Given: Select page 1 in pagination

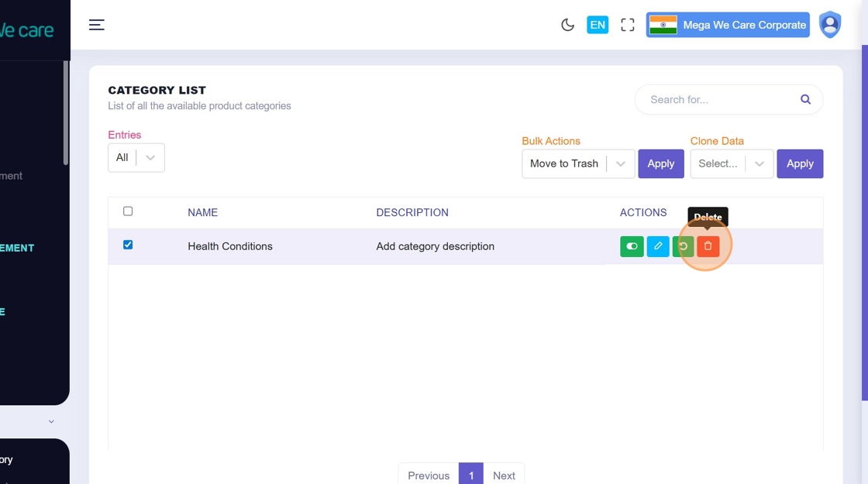Looking at the screenshot, I should click(x=470, y=475).
